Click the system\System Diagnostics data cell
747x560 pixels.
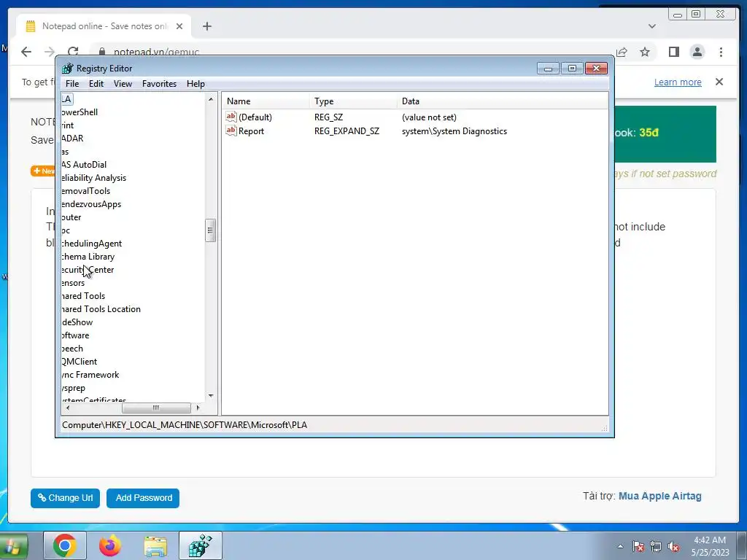click(x=454, y=131)
